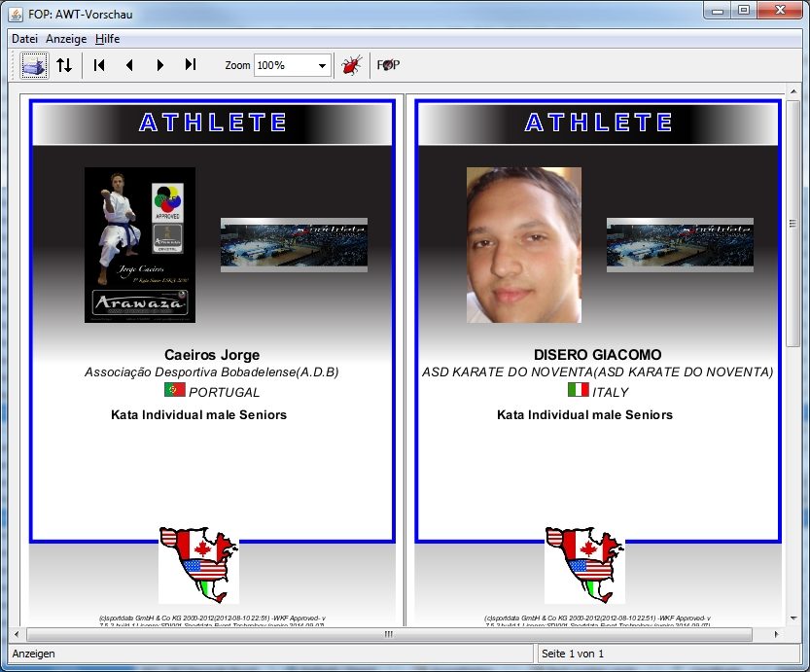
Task: Click the vertical scrollbar up arrow
Action: tap(792, 91)
